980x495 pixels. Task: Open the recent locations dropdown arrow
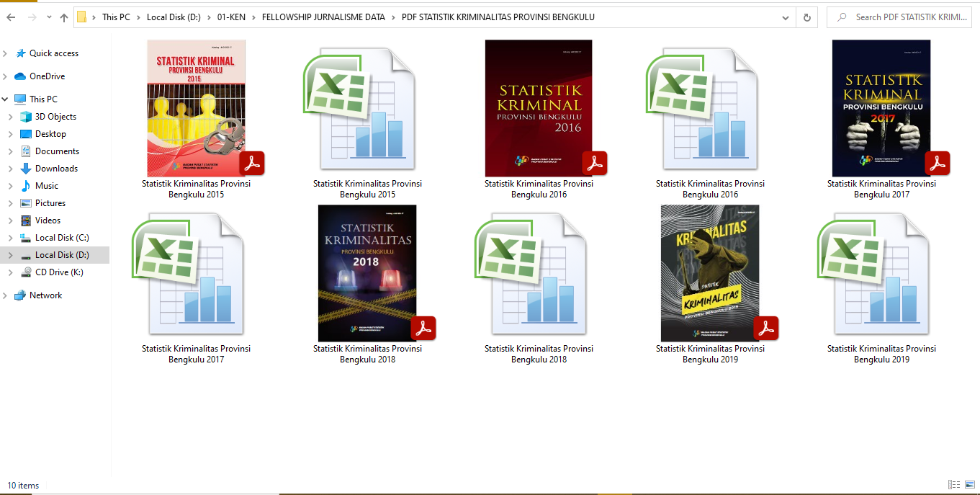(x=48, y=17)
